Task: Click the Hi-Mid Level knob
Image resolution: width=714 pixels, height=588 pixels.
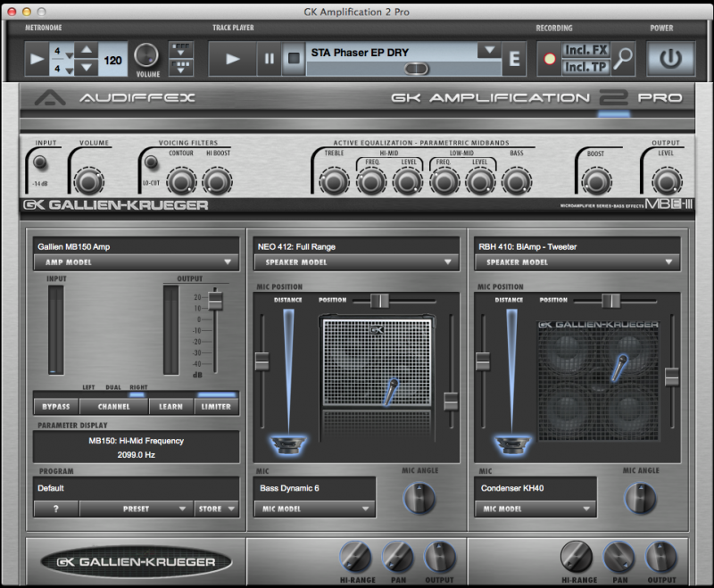Action: [x=408, y=182]
